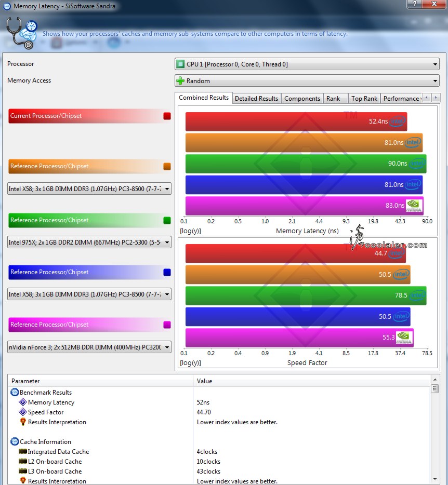
Task: Click the results list scroll-up arrow
Action: (435, 380)
